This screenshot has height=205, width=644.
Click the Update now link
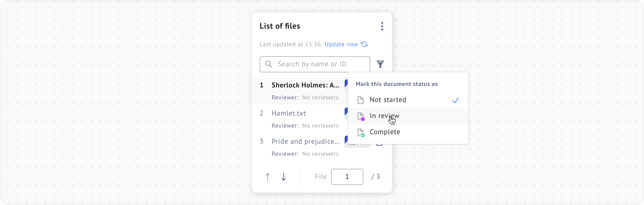[x=341, y=44]
